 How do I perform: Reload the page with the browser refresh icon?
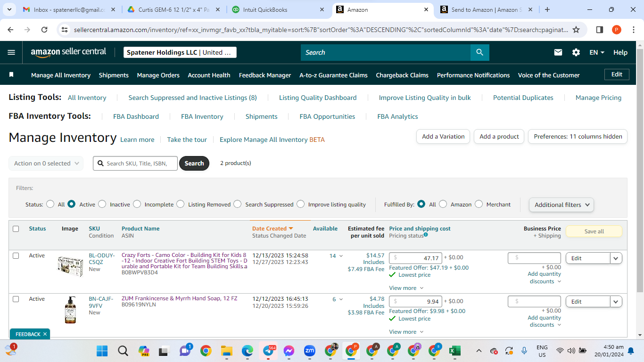[44, 30]
